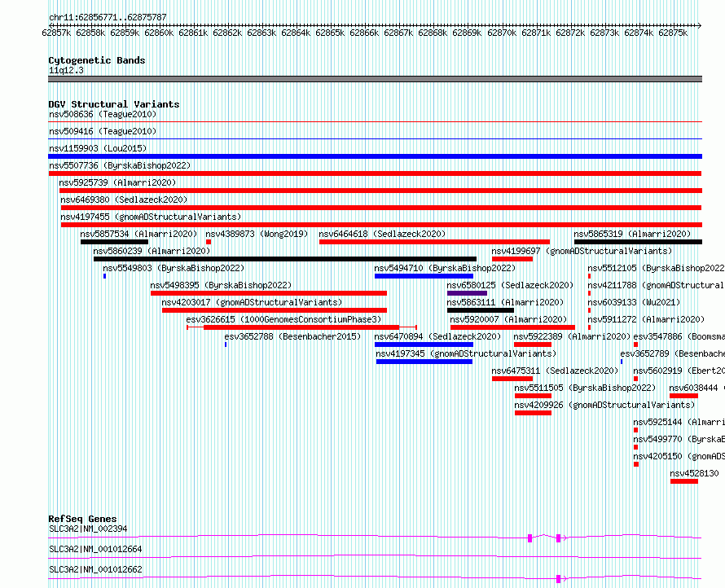Select the nsv5498395 (ByrskaBishop2022) label
The width and height of the screenshot is (725, 588).
click(221, 285)
